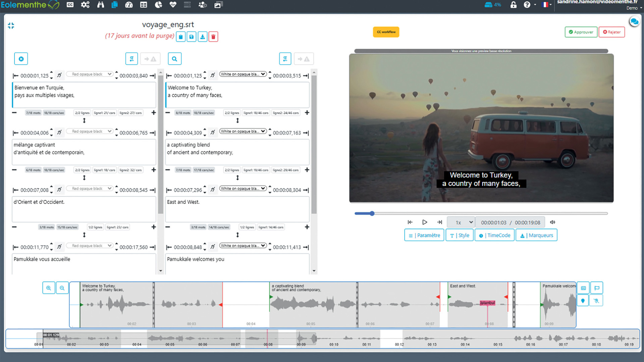Open the search magnifier above English subtitles
Screen dimensions: 644x362
click(174, 59)
